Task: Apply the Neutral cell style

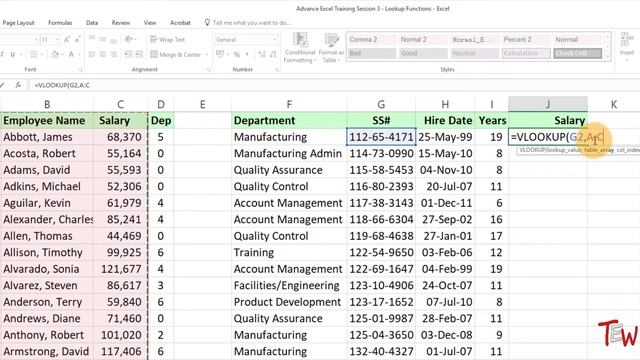Action: click(474, 53)
